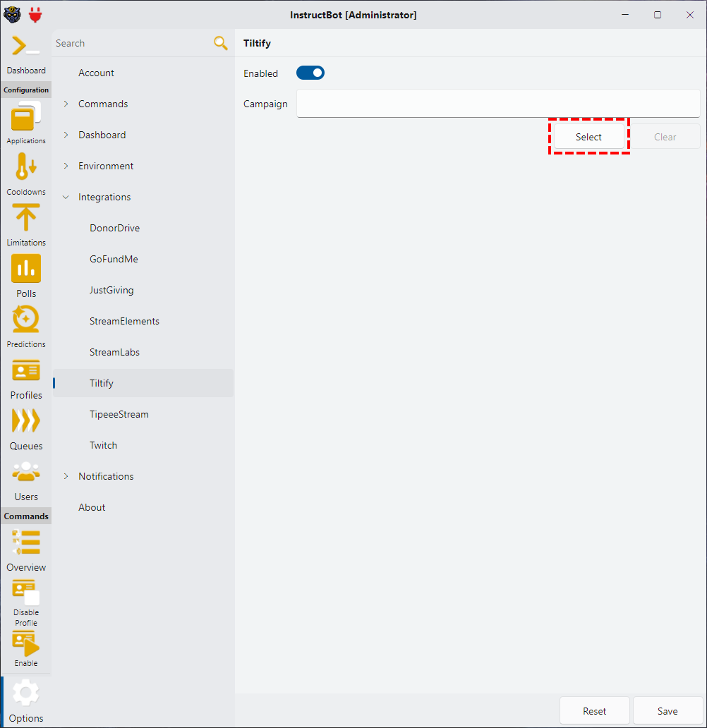The image size is (707, 728).
Task: Select Account in settings tree
Action: (143, 73)
